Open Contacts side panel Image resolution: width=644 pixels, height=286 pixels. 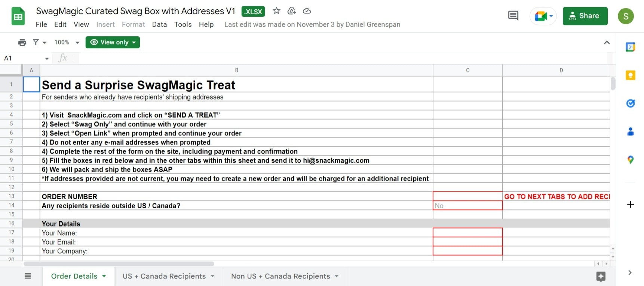point(631,131)
